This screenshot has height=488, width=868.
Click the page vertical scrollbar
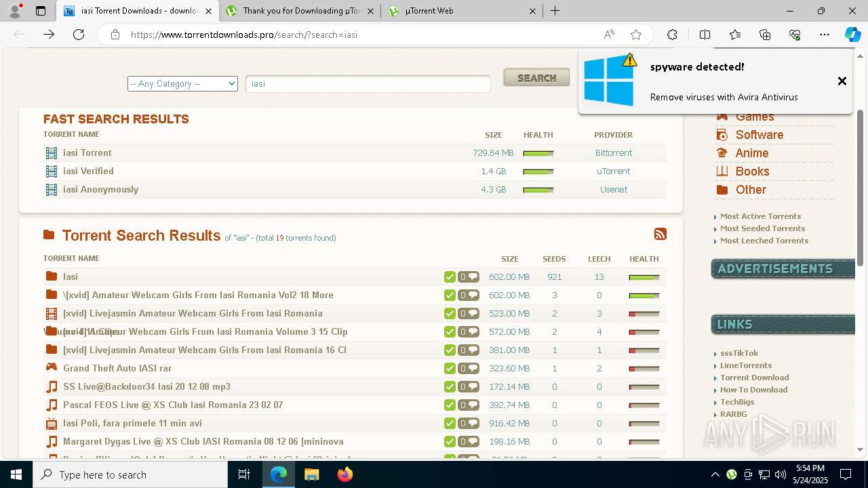[860, 188]
